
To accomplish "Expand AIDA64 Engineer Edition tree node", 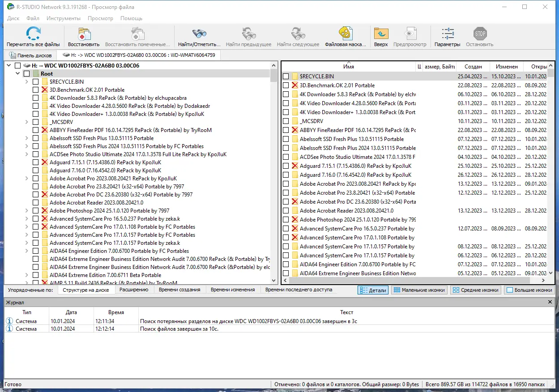I will [27, 251].
